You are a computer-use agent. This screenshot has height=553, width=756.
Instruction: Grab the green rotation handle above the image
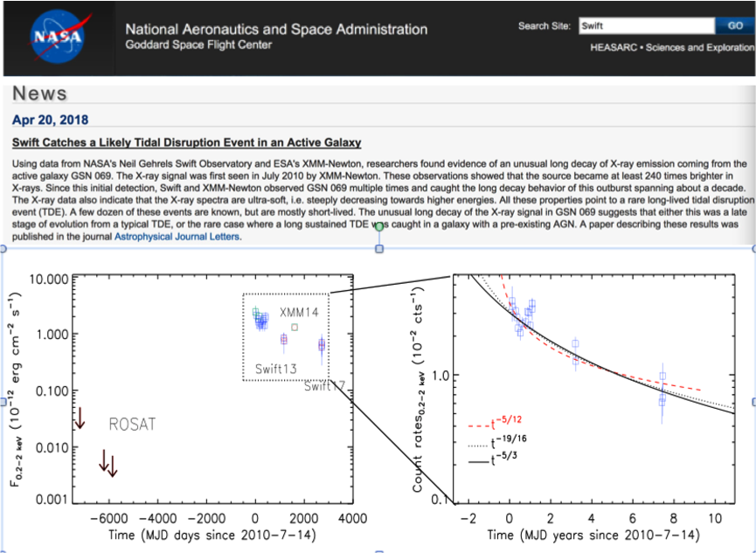click(379, 226)
